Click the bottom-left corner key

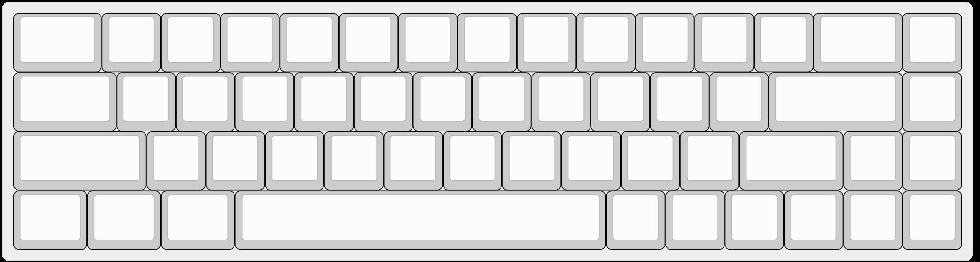click(50, 220)
